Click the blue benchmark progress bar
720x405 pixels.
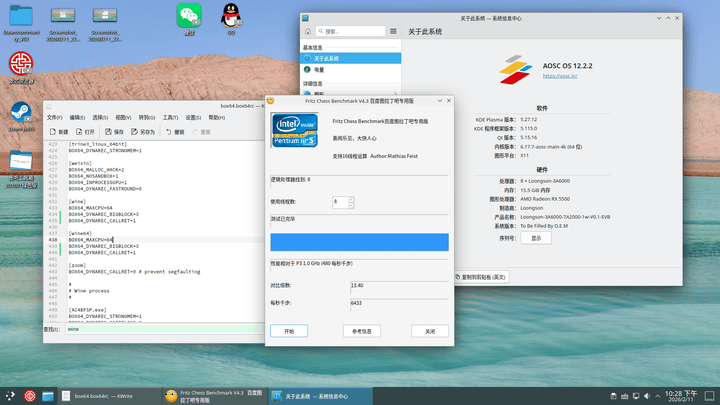click(x=359, y=242)
